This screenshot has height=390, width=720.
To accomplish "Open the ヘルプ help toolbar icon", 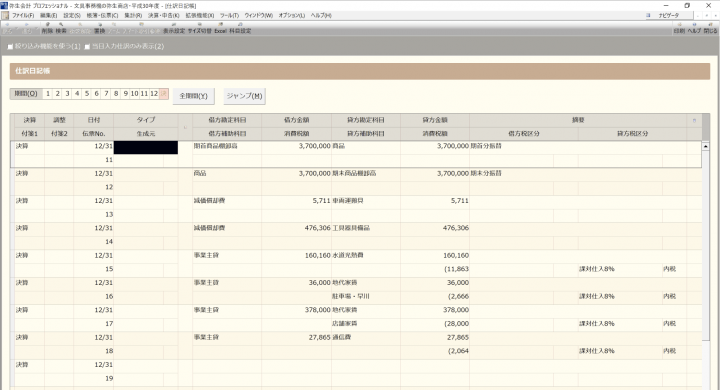I will coord(694,28).
